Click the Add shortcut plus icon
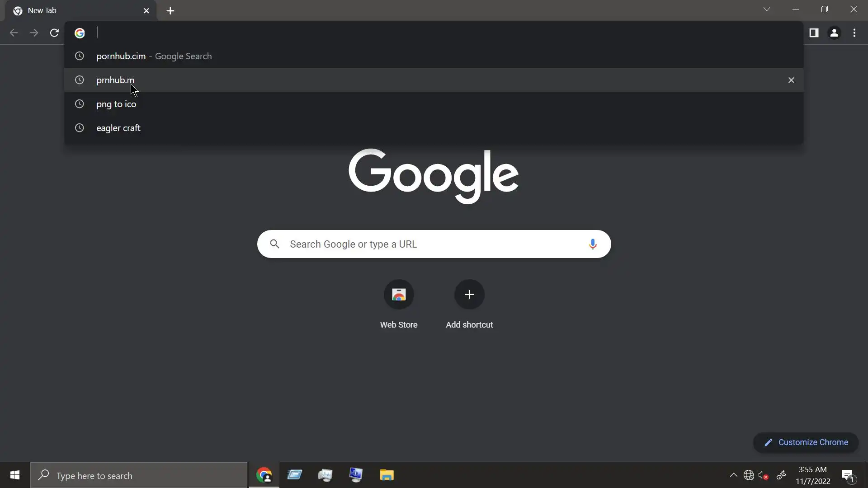The height and width of the screenshot is (488, 868). click(469, 295)
